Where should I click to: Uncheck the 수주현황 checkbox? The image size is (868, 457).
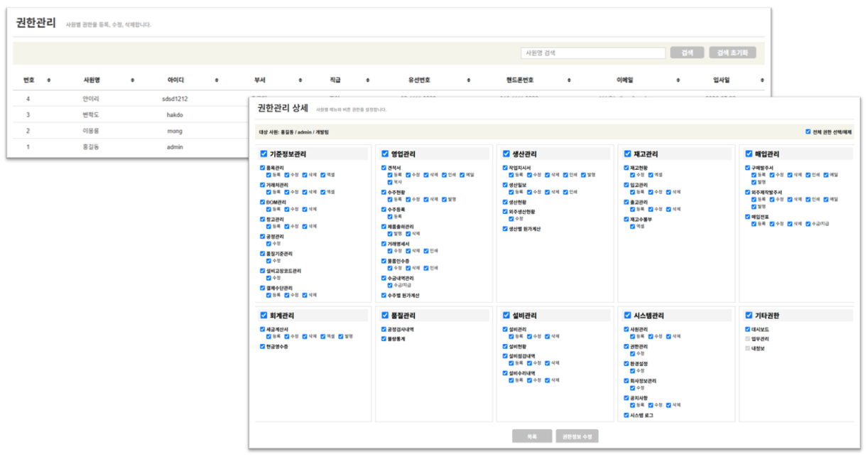coord(384,193)
